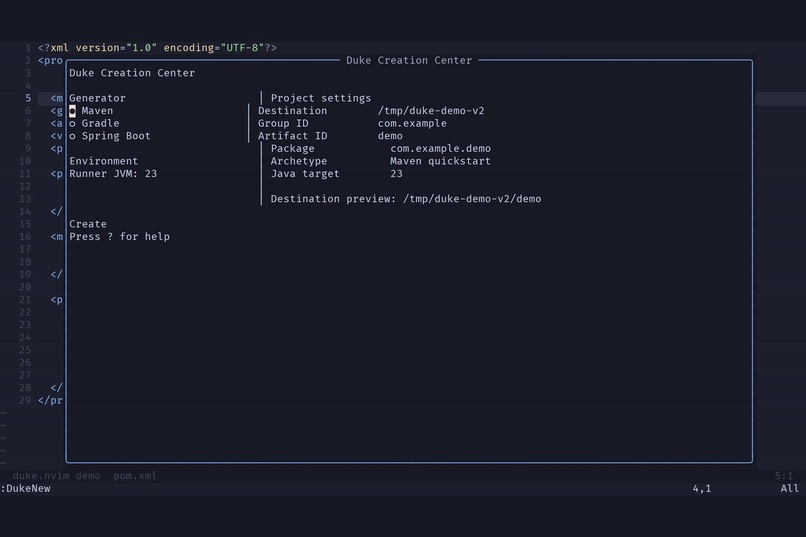Click the 4,1 cursor position indicator
The image size is (806, 537).
(702, 489)
